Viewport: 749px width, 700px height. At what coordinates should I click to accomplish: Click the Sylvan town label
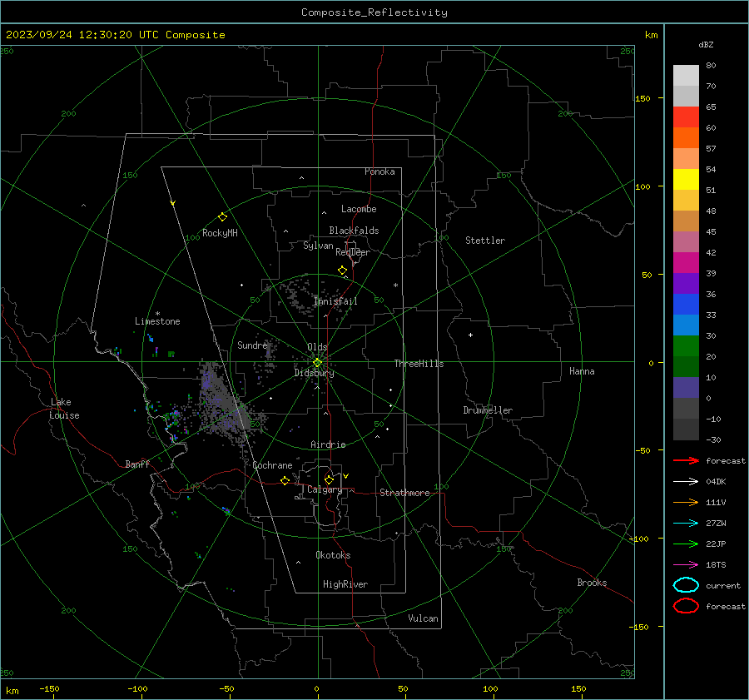tap(318, 246)
